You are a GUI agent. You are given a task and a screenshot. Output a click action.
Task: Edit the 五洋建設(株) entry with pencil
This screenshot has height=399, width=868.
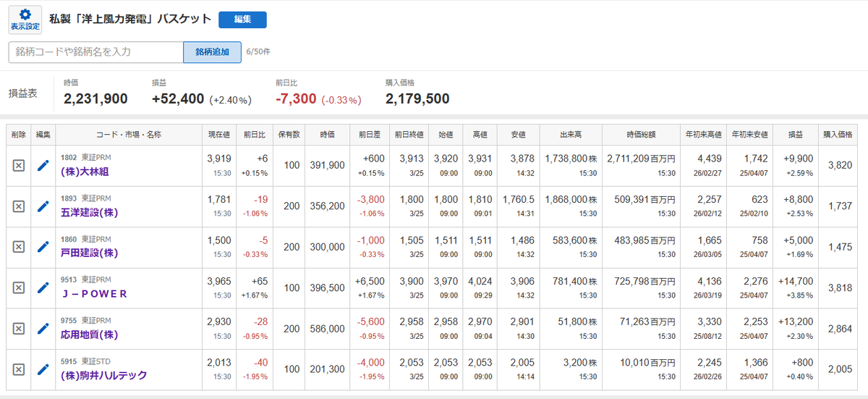tap(43, 206)
